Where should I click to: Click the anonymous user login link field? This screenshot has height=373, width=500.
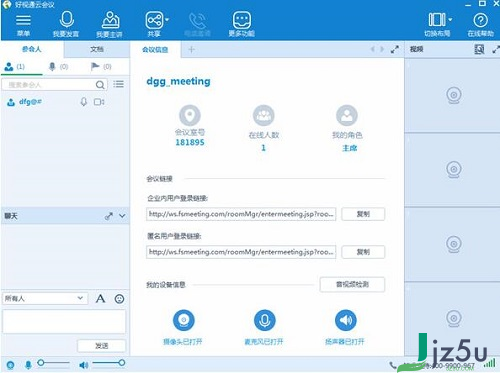[241, 252]
